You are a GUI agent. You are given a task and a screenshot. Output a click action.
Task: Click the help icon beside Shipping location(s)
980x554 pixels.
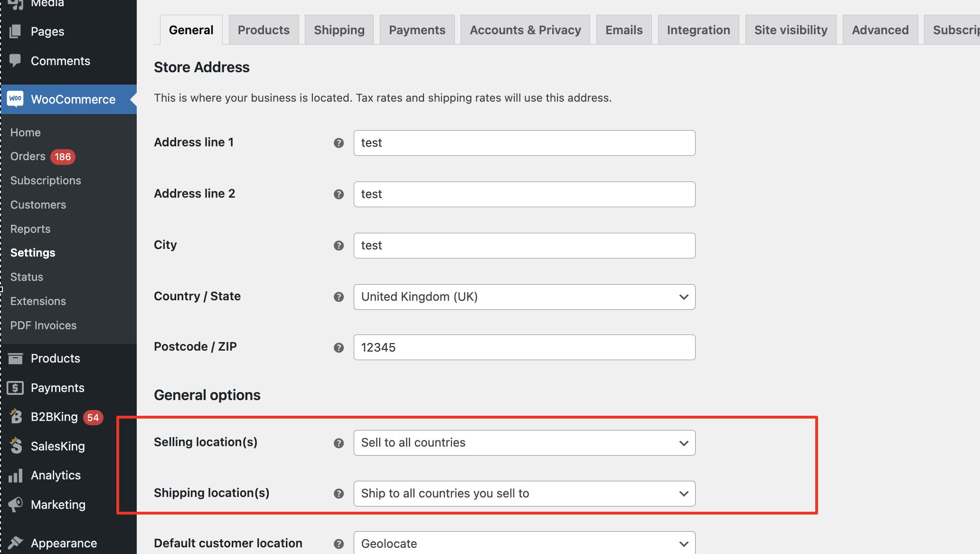pos(339,494)
